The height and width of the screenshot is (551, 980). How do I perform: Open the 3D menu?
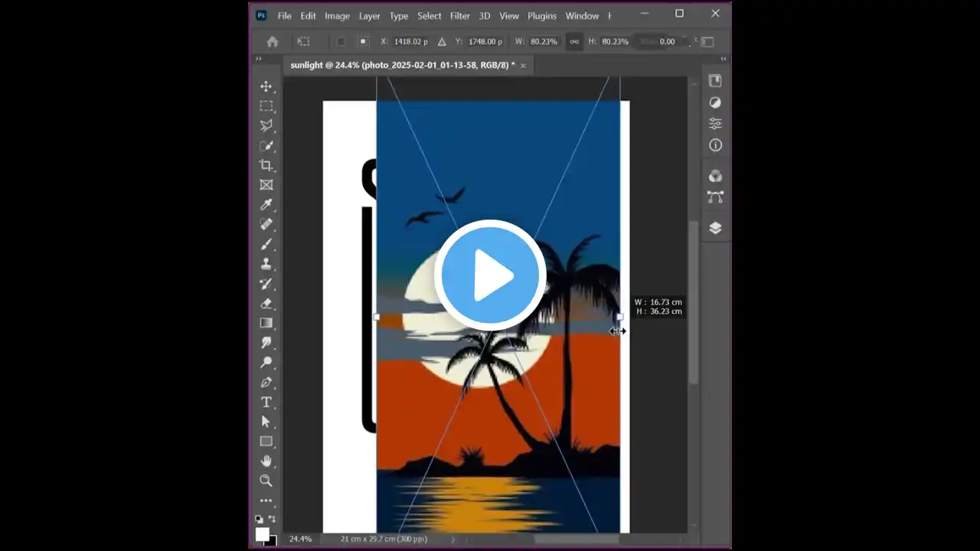[x=485, y=15]
